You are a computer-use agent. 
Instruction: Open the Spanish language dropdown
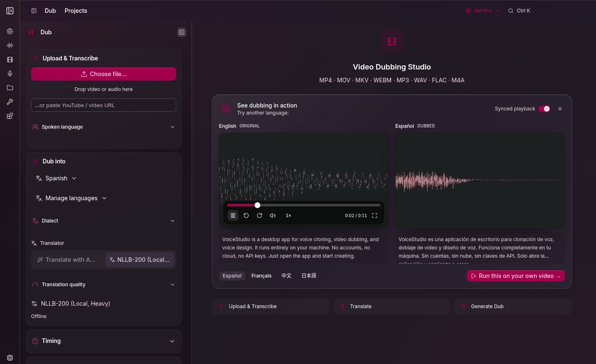pos(56,178)
